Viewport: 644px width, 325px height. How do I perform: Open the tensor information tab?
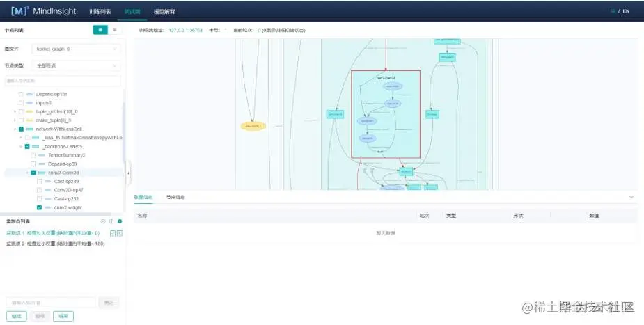[x=143, y=198]
